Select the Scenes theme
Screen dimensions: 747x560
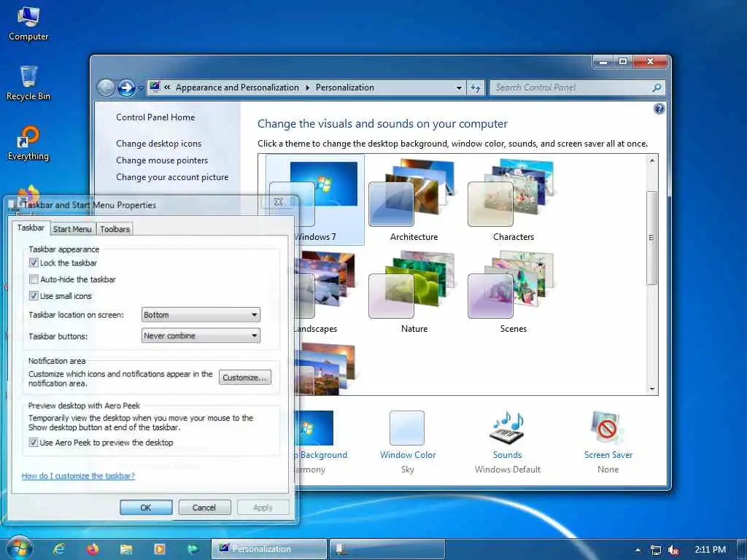tap(513, 292)
